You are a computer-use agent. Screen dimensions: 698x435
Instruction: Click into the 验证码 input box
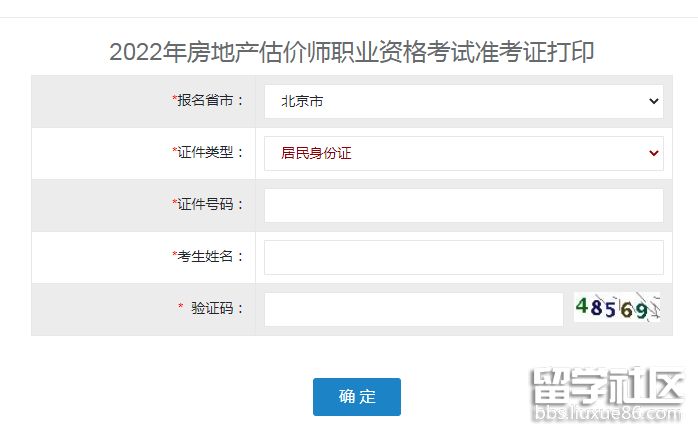pyautogui.click(x=413, y=309)
